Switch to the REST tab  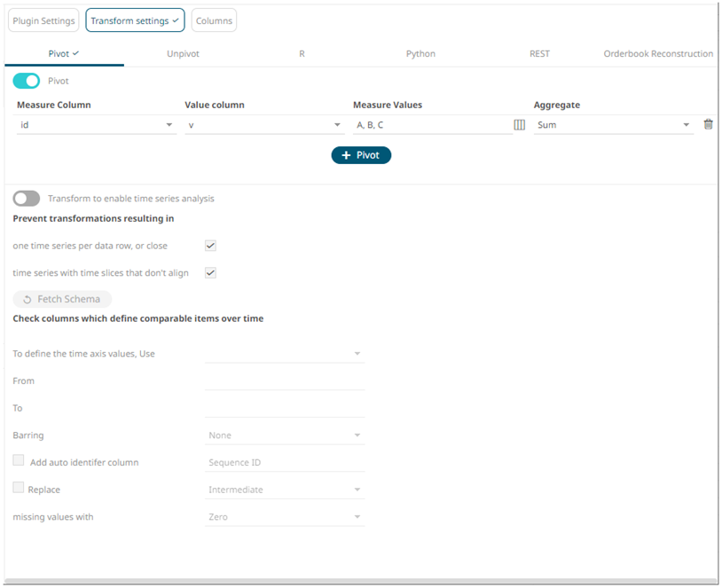pos(539,53)
